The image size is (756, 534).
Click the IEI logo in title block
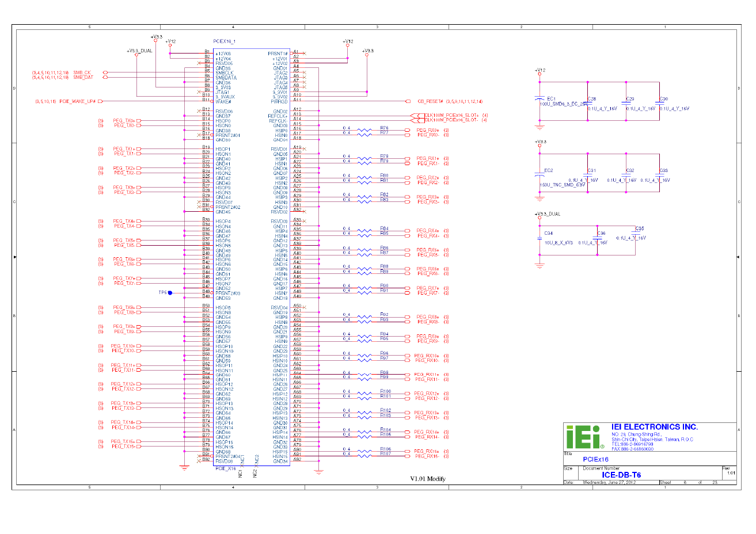[585, 437]
